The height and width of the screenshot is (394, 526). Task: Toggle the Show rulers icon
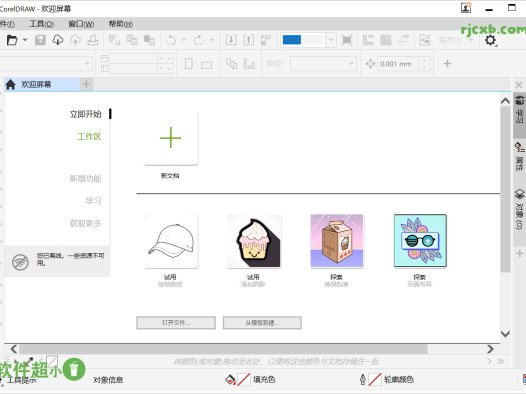click(368, 40)
